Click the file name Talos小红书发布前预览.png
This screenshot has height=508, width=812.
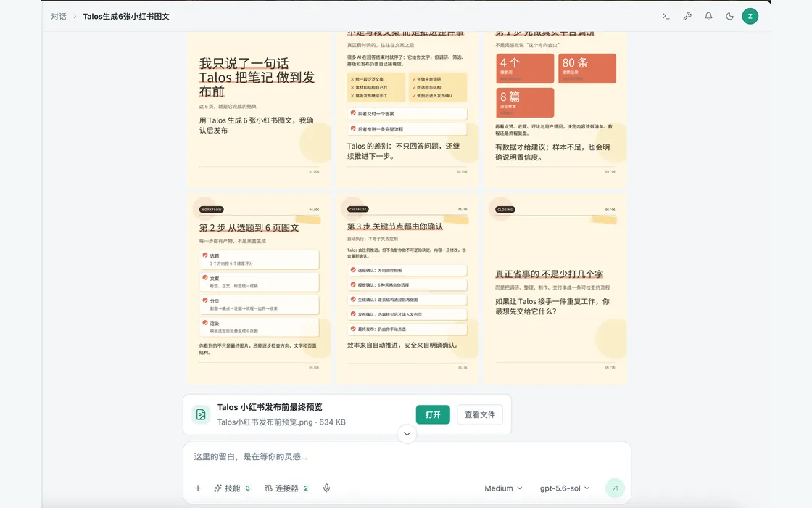pyautogui.click(x=265, y=422)
